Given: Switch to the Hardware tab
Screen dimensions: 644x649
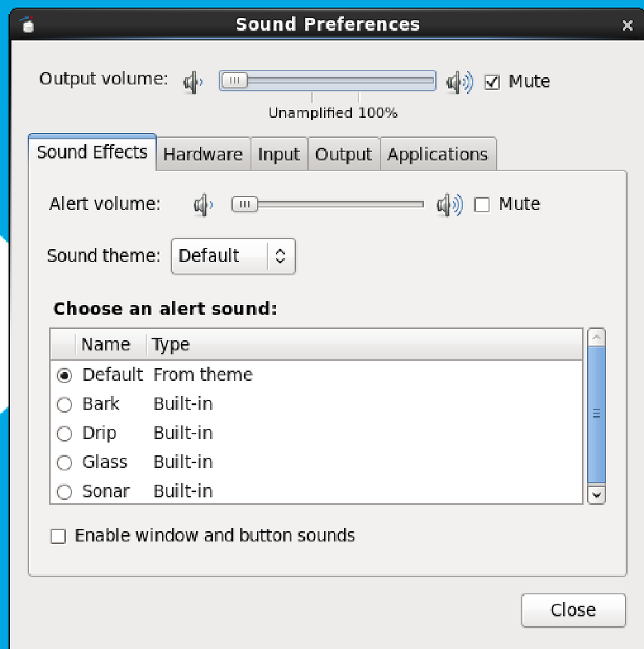Looking at the screenshot, I should pyautogui.click(x=203, y=155).
